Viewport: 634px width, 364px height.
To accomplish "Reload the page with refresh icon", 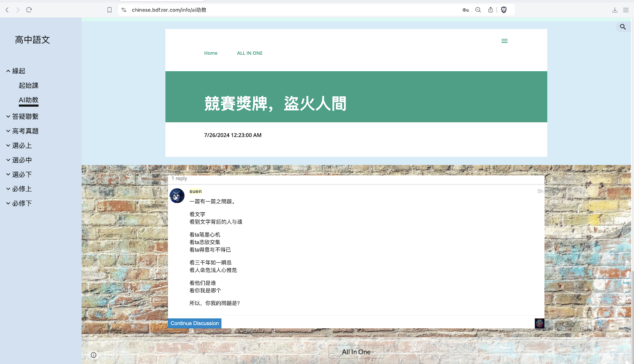I will point(29,10).
